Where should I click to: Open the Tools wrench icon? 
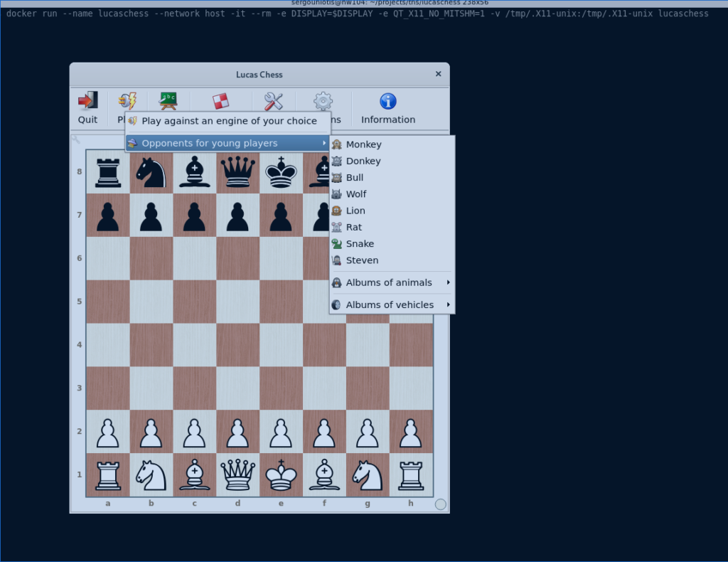tap(274, 101)
